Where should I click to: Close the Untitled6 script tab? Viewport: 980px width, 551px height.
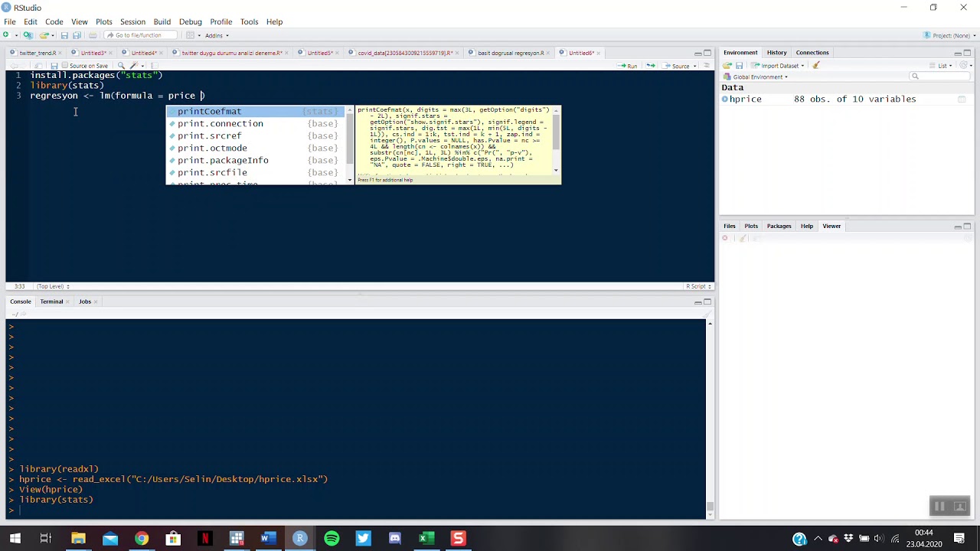click(599, 53)
